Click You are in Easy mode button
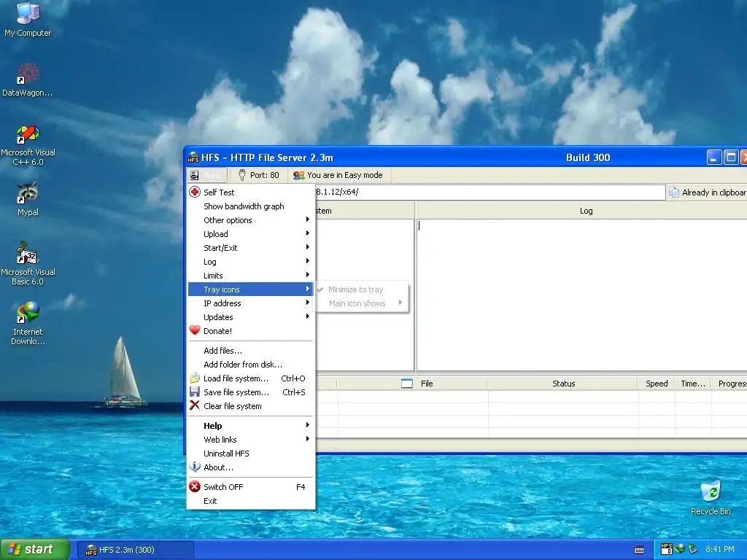Viewport: 747px width, 560px height. [x=338, y=175]
